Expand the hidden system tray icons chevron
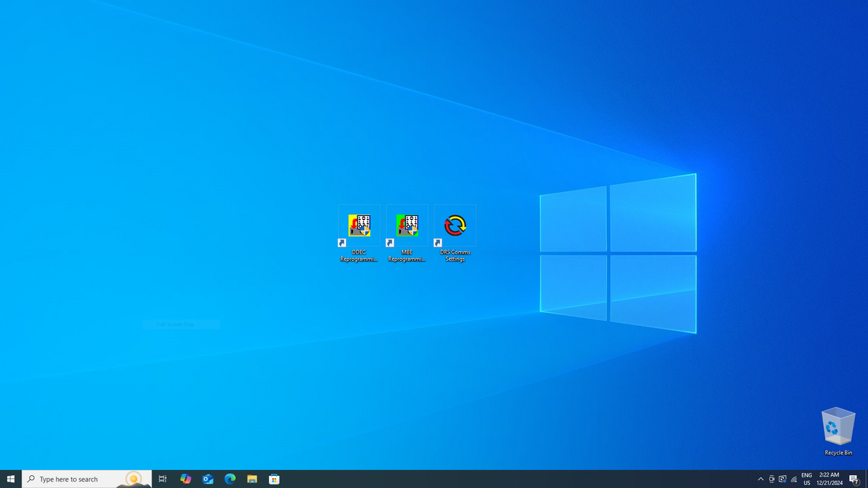Screen dimensions: 868x488 click(761, 479)
